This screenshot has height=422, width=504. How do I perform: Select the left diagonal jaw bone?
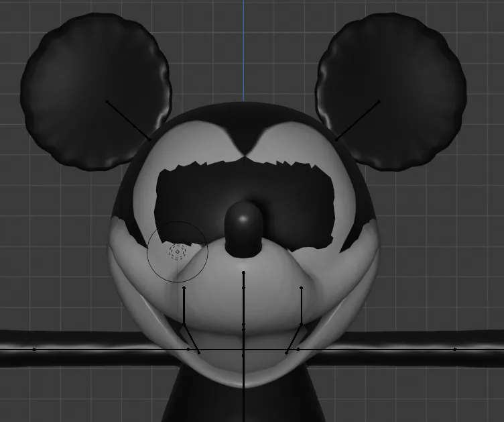click(x=191, y=339)
